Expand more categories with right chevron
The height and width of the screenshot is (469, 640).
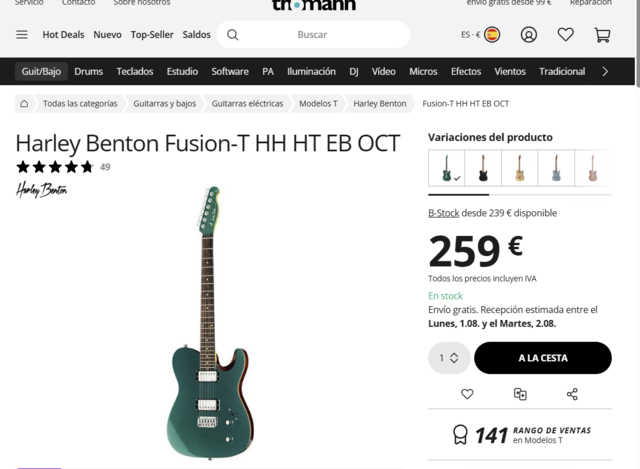pos(605,71)
